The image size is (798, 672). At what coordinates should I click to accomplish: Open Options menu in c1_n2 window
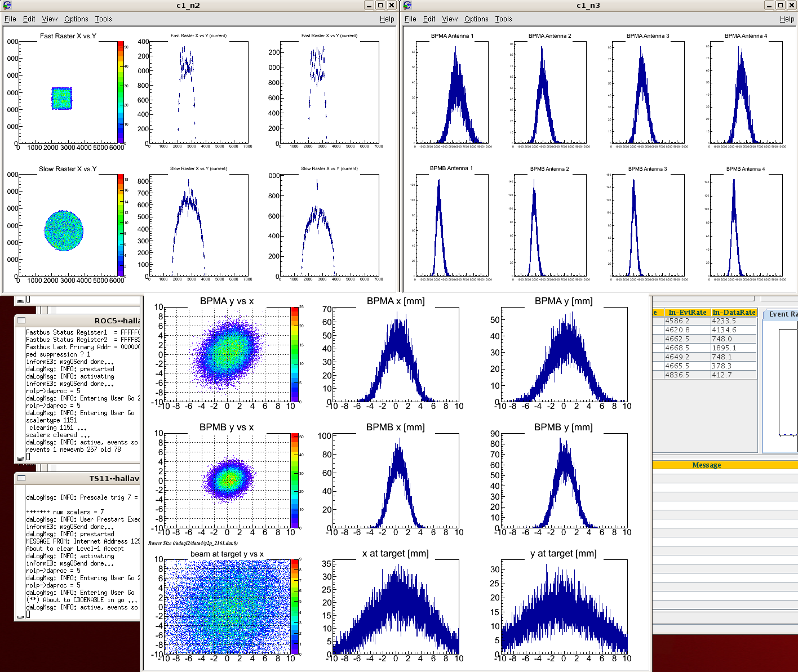tap(76, 19)
